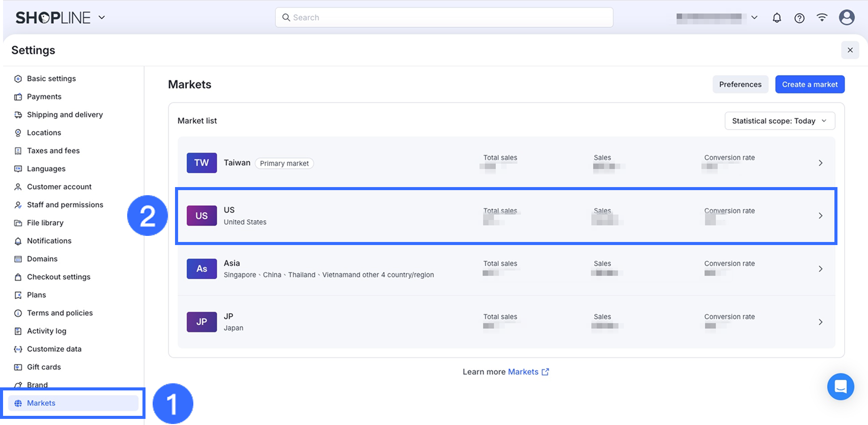Viewport: 868px width, 425px height.
Task: Open the SHOPLINE logo dropdown arrow
Action: (x=102, y=17)
